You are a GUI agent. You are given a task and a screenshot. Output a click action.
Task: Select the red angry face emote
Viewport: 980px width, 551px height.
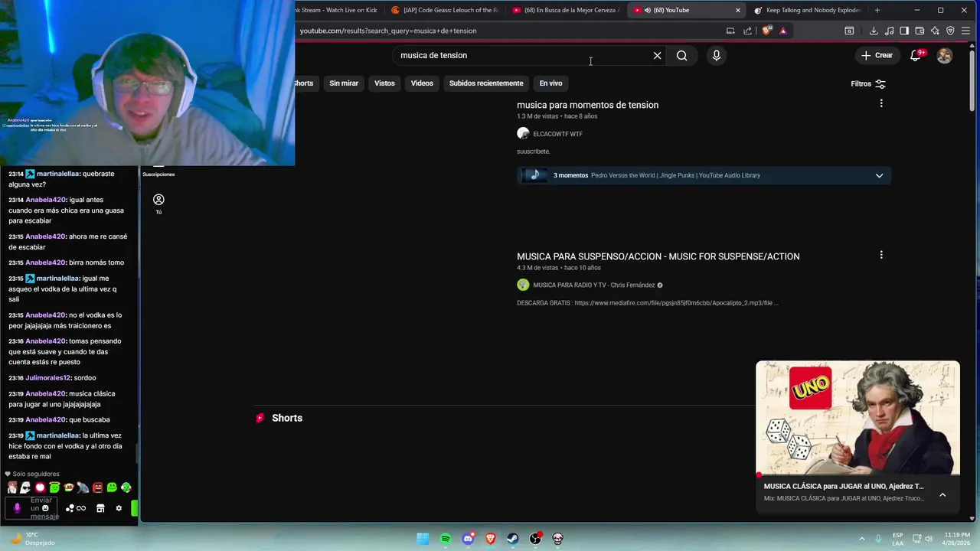(97, 487)
